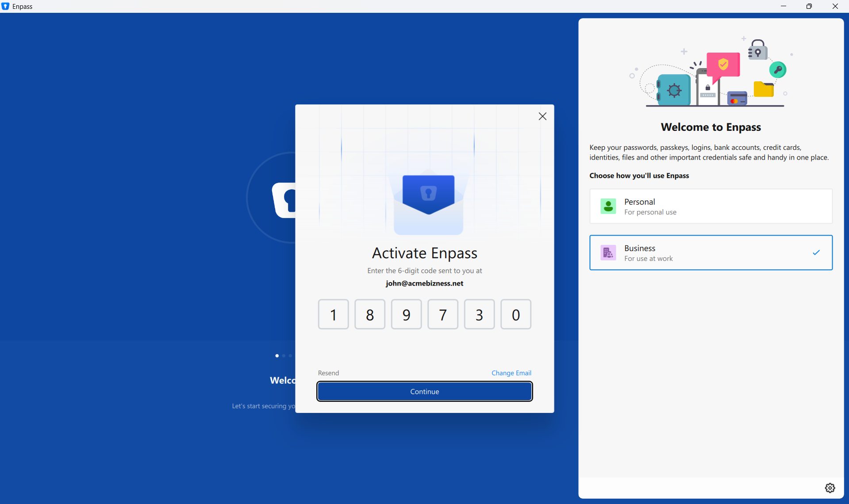Focus the first code digit box containing 1
Image resolution: width=849 pixels, height=504 pixels.
pos(334,314)
